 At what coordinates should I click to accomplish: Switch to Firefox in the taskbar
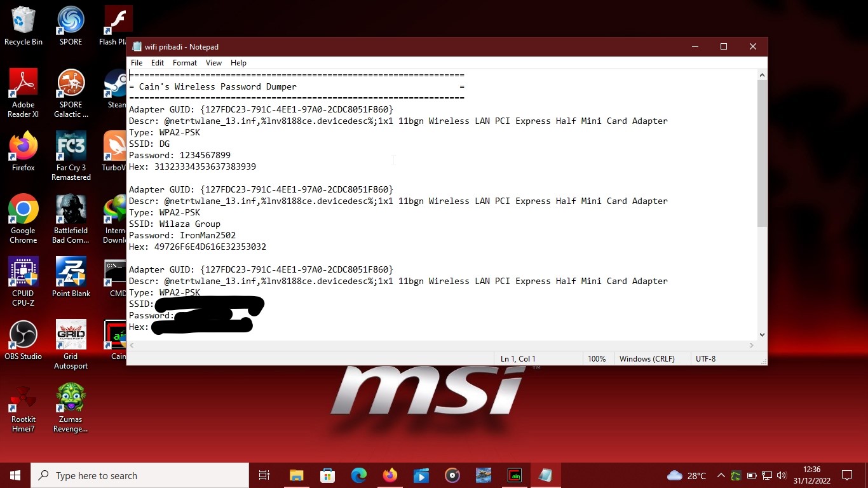tap(390, 475)
